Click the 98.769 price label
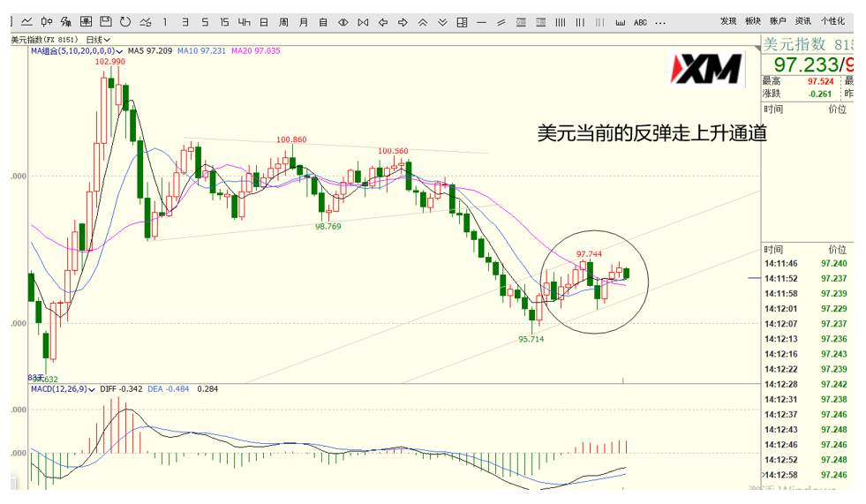Image resolution: width=866 pixels, height=504 pixels. tap(328, 226)
